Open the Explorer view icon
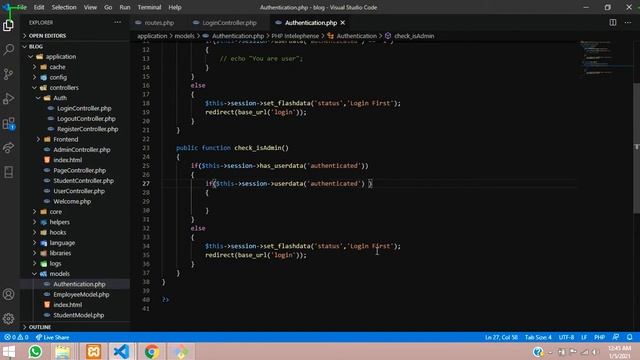This screenshot has width=640, height=360. tap(9, 25)
